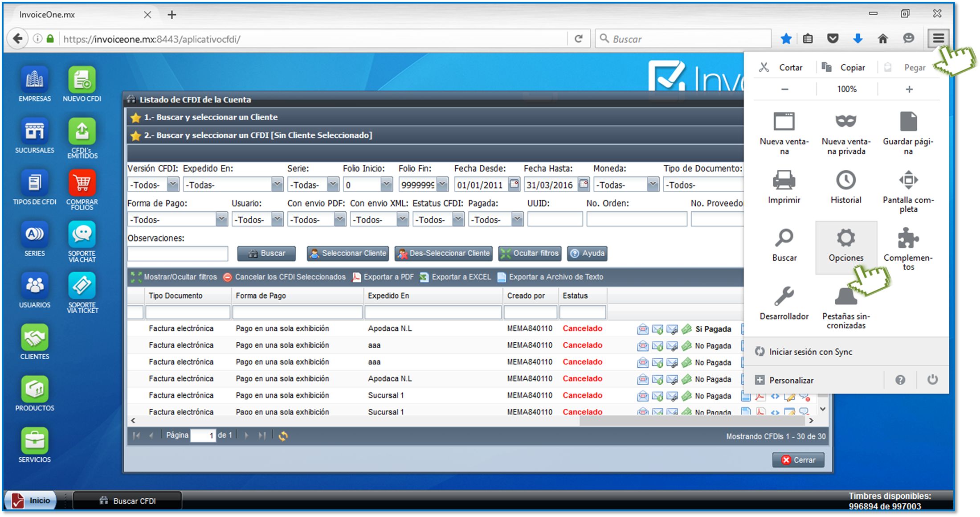This screenshot has width=980, height=517.
Task: Click the Buscar search button
Action: point(267,253)
